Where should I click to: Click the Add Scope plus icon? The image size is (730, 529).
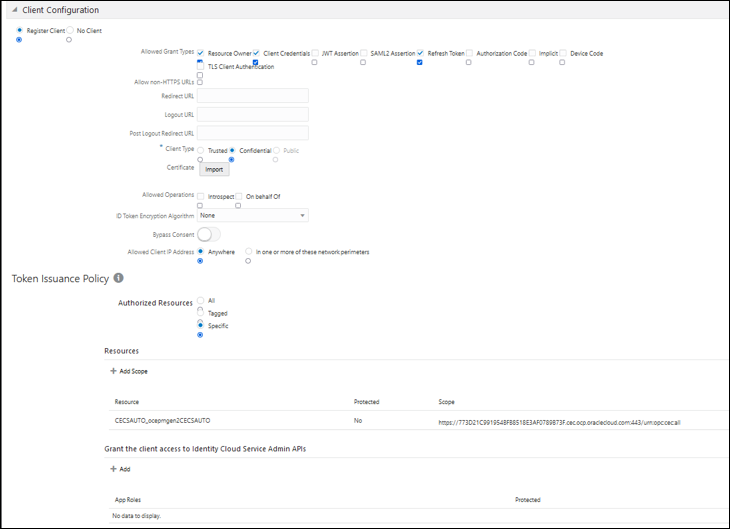[113, 371]
